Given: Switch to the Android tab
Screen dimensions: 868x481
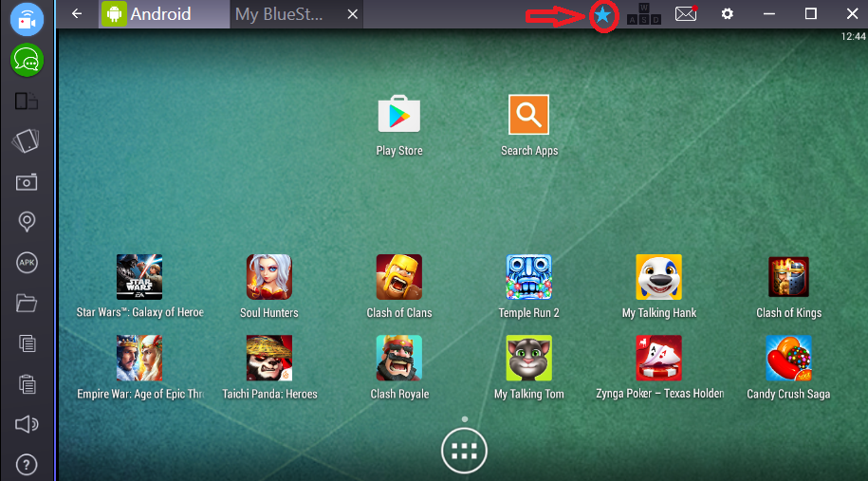Looking at the screenshot, I should [164, 14].
